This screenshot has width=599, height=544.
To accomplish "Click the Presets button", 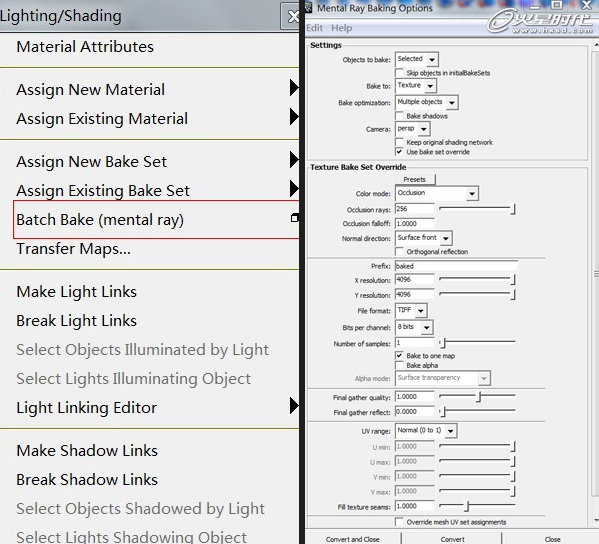I will (415, 179).
